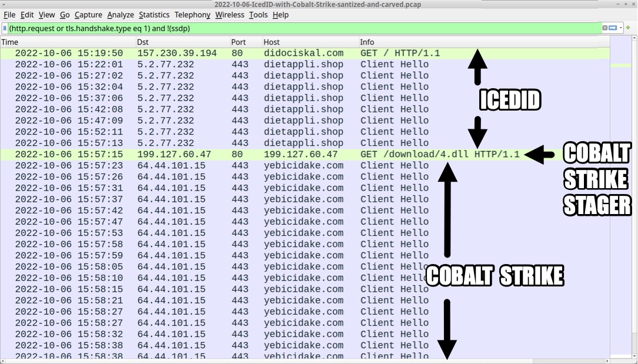Image resolution: width=638 pixels, height=364 pixels.
Task: Sort packets by the Info column header
Action: [x=484, y=42]
